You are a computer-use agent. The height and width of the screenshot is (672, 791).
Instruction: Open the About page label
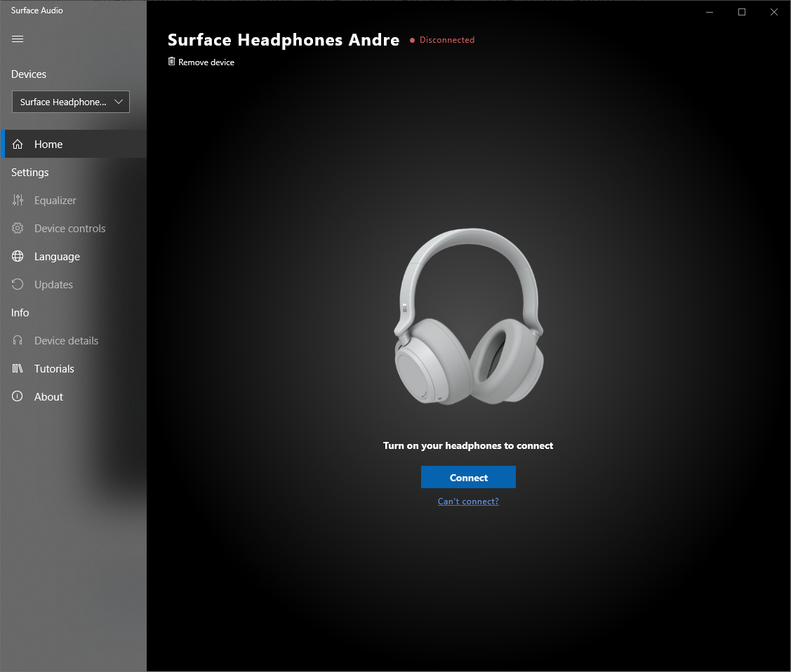point(48,397)
